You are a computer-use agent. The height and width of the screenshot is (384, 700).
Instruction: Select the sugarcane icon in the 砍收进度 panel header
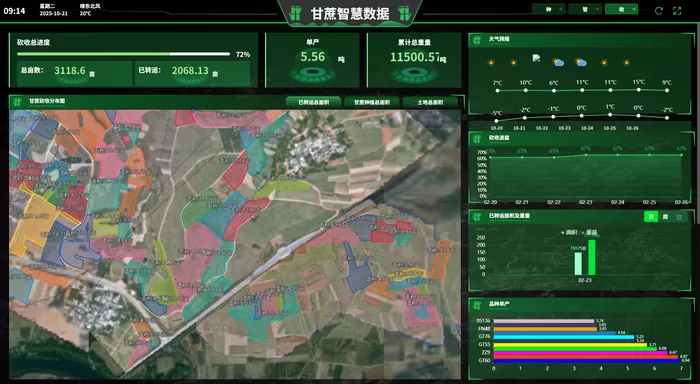477,138
